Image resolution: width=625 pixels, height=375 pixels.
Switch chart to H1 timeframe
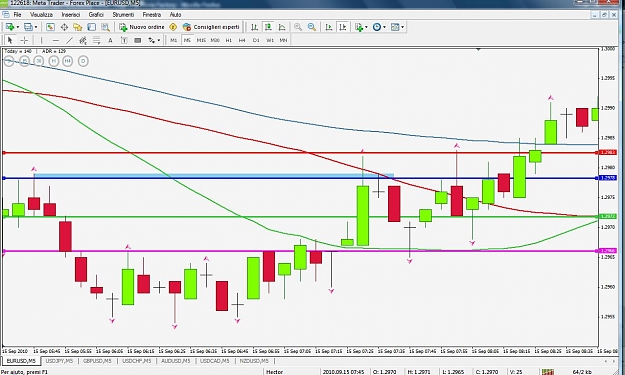coord(228,40)
